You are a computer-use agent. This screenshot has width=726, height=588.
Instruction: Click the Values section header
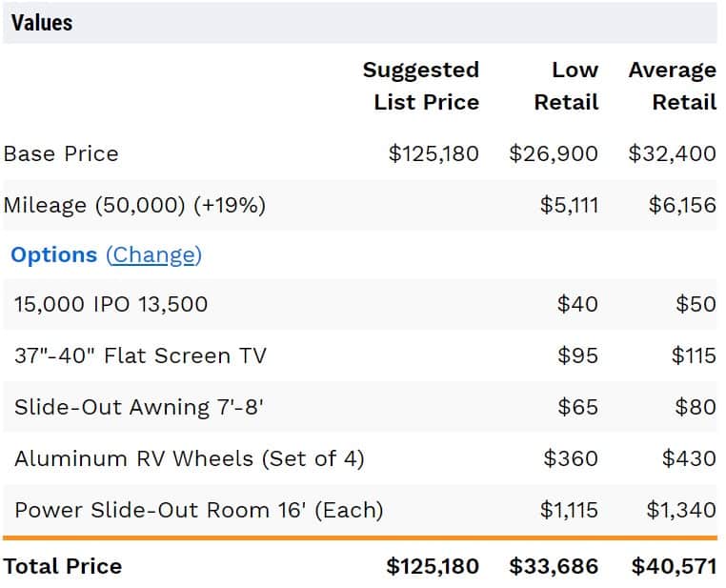42,23
